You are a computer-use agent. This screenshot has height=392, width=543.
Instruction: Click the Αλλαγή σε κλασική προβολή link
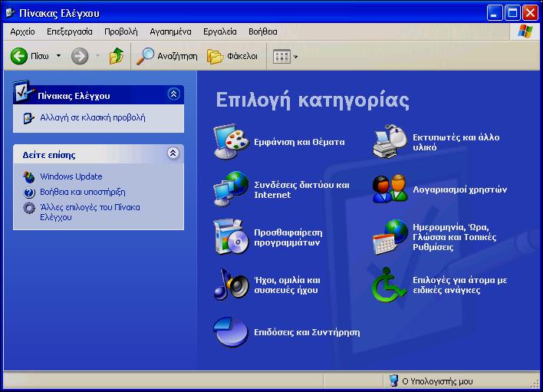93,117
